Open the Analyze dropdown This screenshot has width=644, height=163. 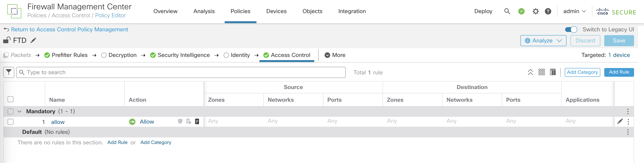tap(543, 40)
